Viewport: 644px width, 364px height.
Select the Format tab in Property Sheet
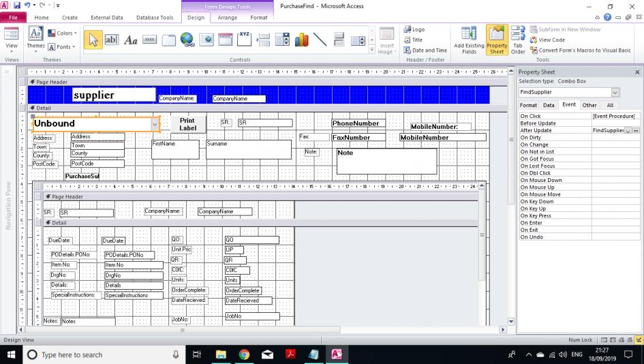pyautogui.click(x=528, y=105)
